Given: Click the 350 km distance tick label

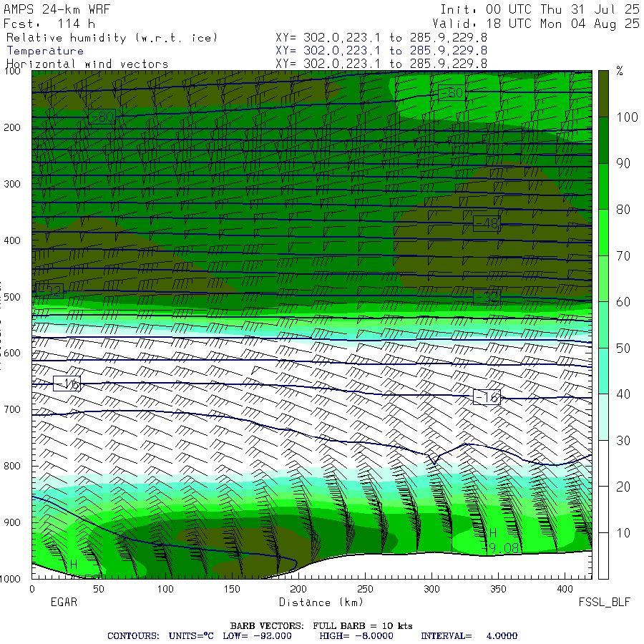Looking at the screenshot, I should [x=498, y=589].
